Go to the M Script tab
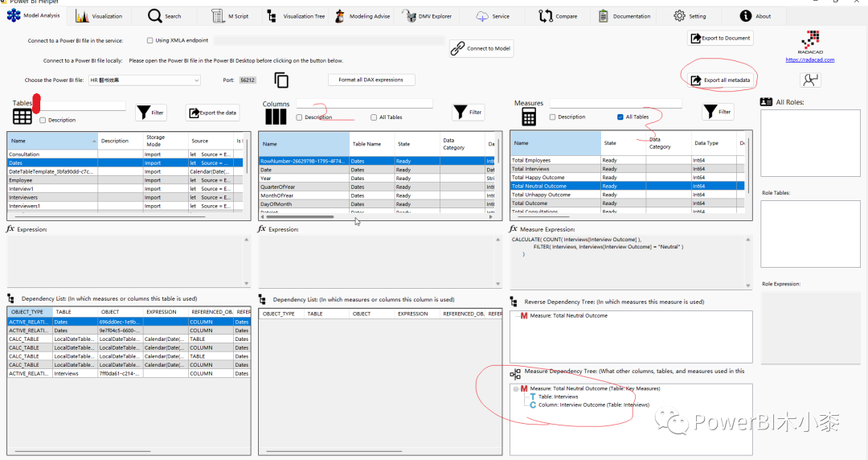Screen dimensions: 868x460 click(231, 16)
